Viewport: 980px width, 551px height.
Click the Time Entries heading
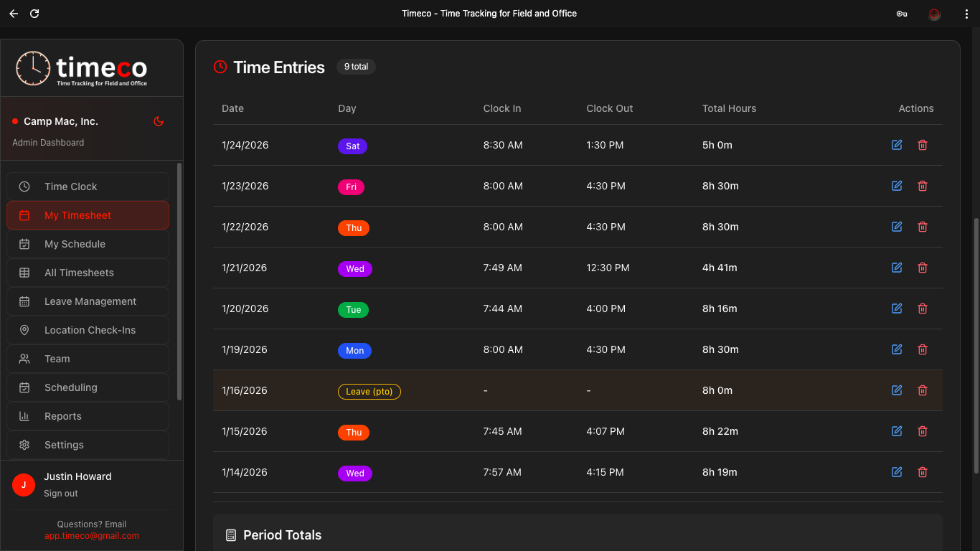(x=279, y=67)
